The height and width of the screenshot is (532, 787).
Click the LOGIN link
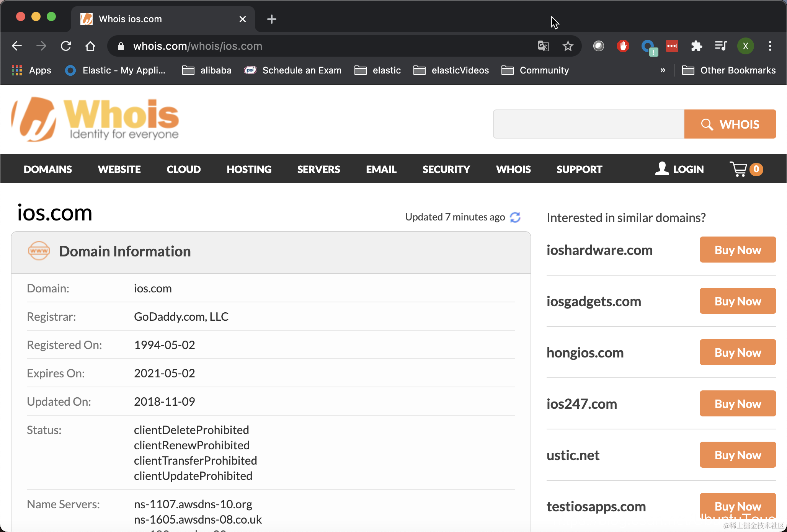pyautogui.click(x=679, y=169)
